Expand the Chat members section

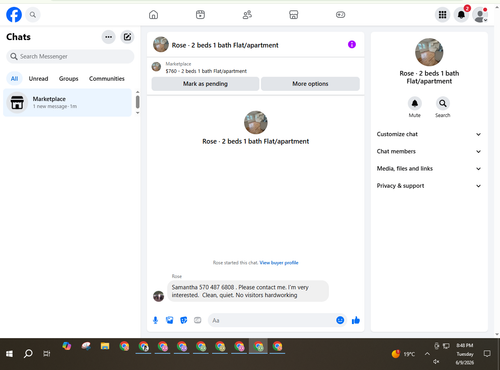click(x=429, y=151)
